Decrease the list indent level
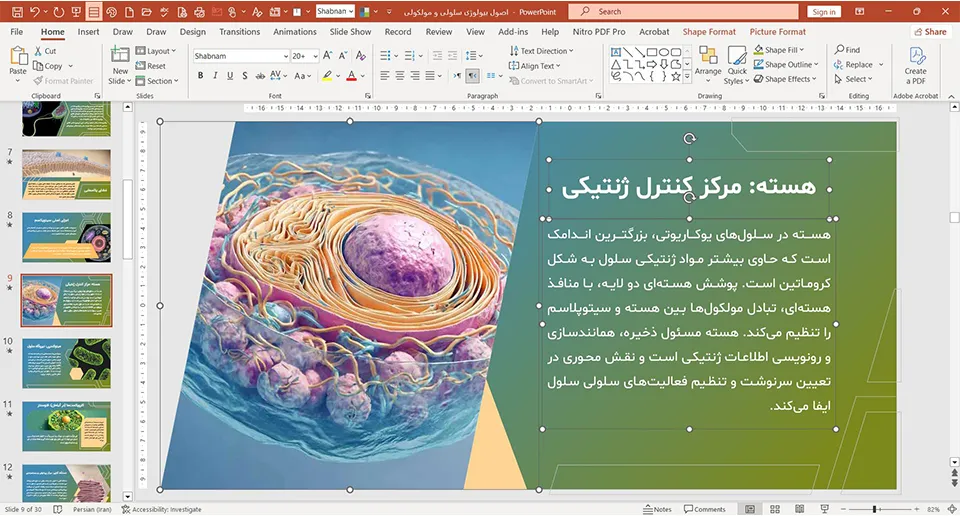 click(x=437, y=56)
